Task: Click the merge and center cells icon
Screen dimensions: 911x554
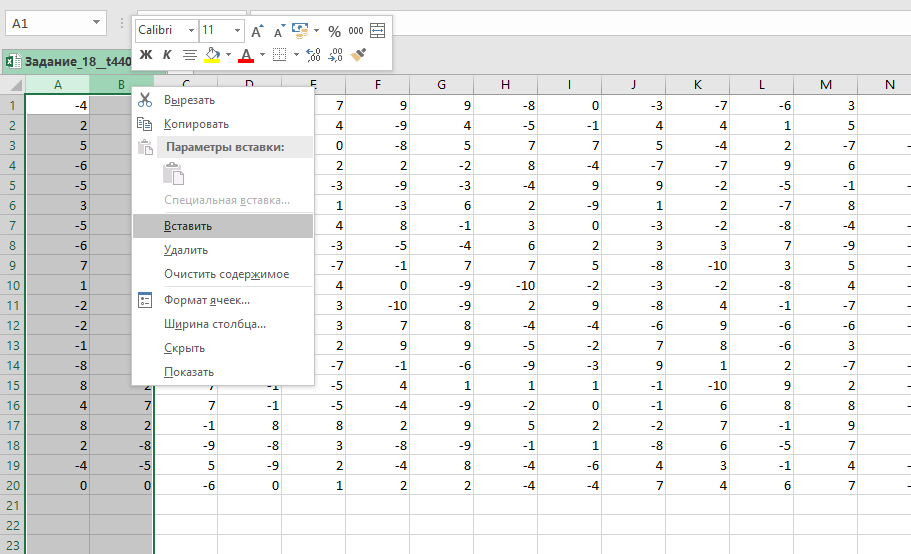Action: tap(377, 31)
